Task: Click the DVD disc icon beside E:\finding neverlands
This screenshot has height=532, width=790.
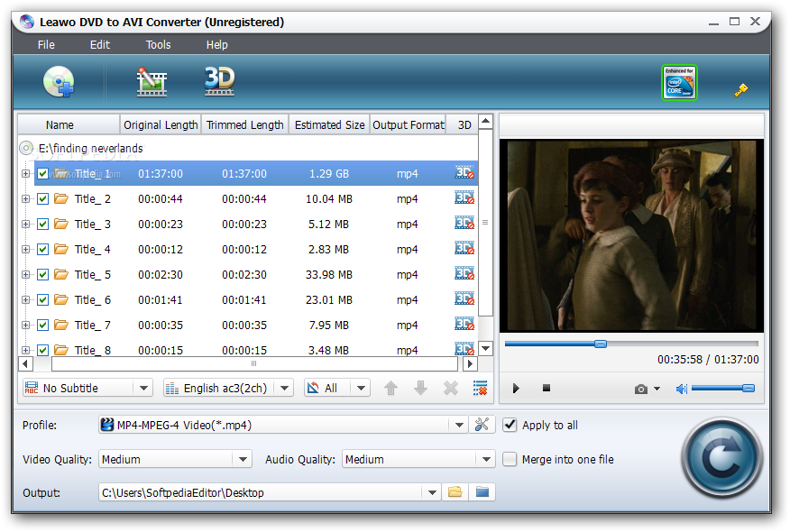Action: 26,148
